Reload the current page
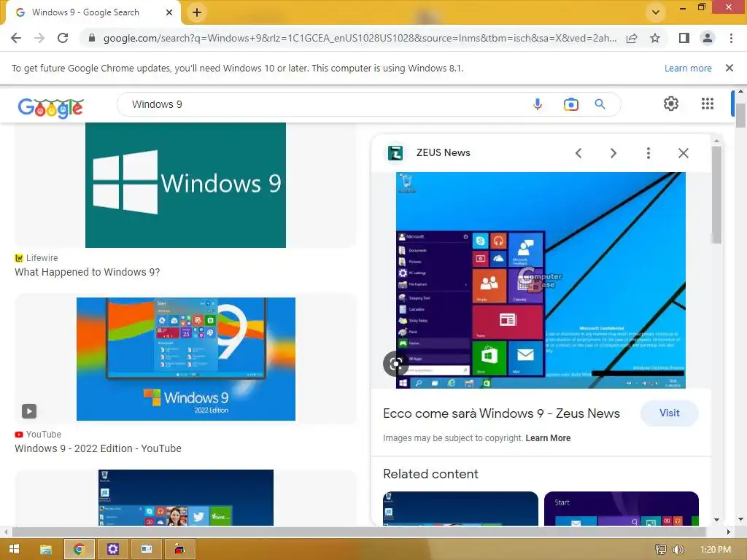747x560 pixels. [x=63, y=38]
